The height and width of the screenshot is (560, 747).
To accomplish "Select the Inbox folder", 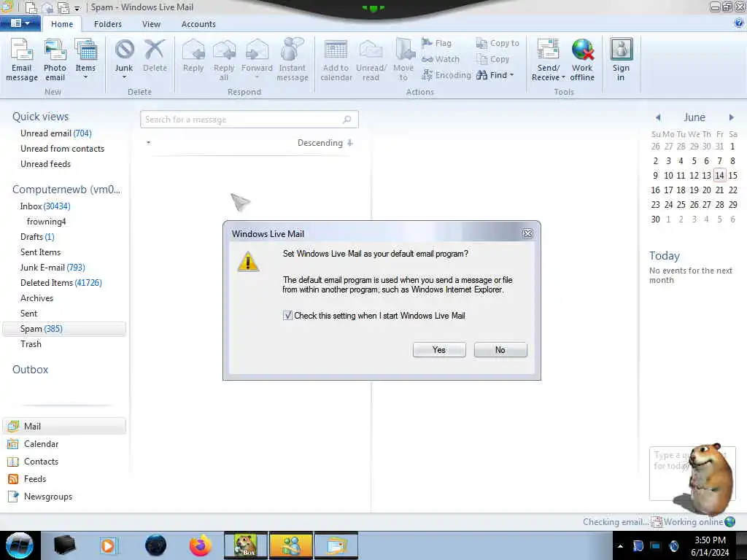I will [45, 206].
